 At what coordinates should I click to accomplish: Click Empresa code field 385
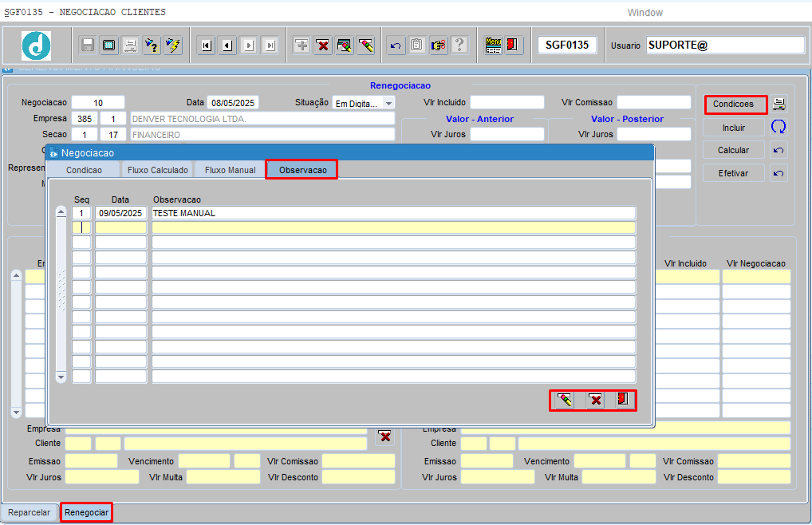coord(85,119)
